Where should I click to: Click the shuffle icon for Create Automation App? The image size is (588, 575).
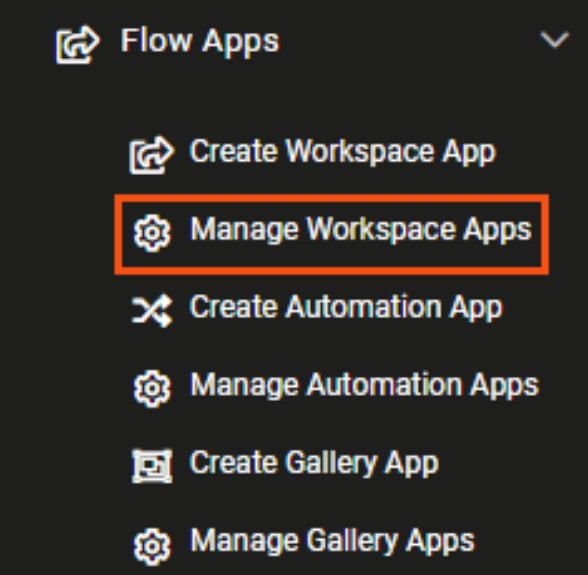(152, 311)
